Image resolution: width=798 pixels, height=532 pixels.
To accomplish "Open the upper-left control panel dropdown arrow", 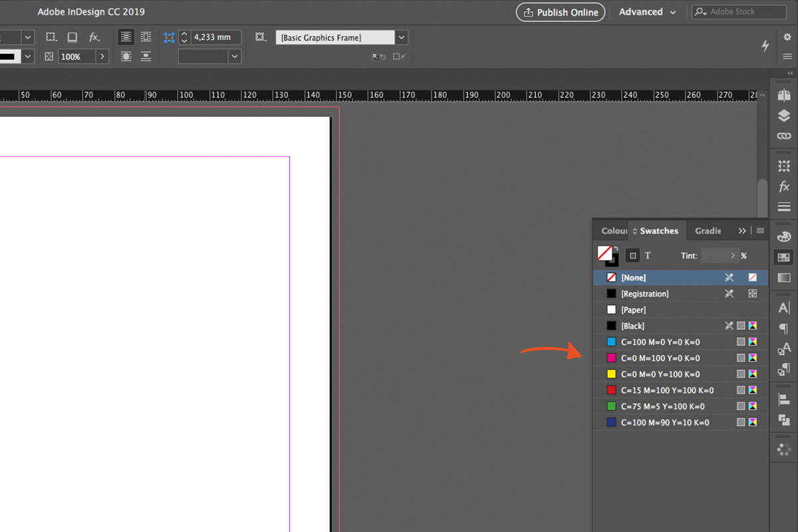I will point(28,38).
